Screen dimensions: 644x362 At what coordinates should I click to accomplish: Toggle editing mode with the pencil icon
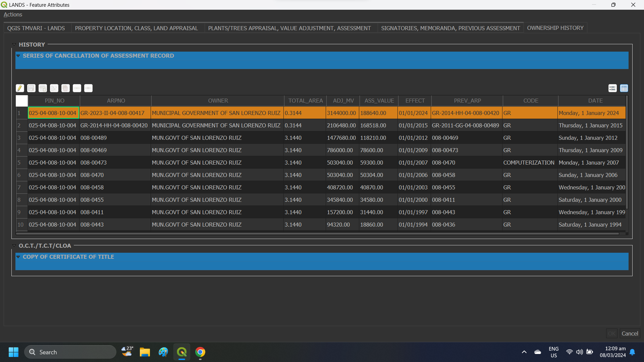tap(20, 88)
